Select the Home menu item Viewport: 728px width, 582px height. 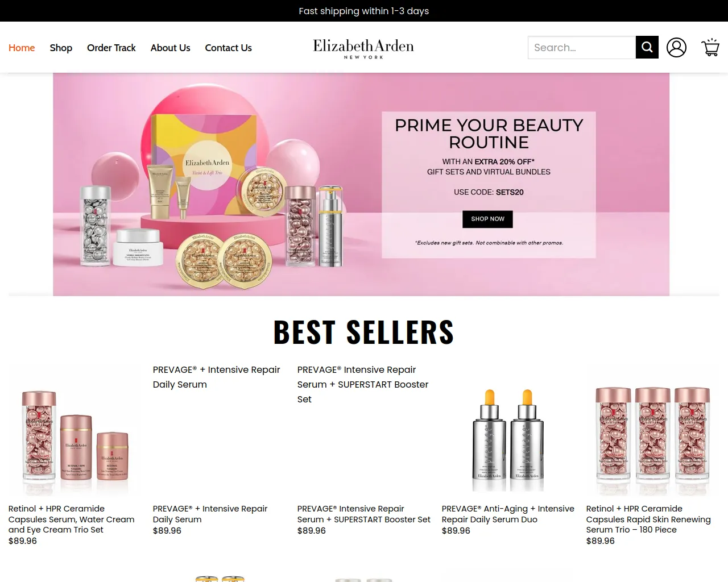(x=22, y=48)
